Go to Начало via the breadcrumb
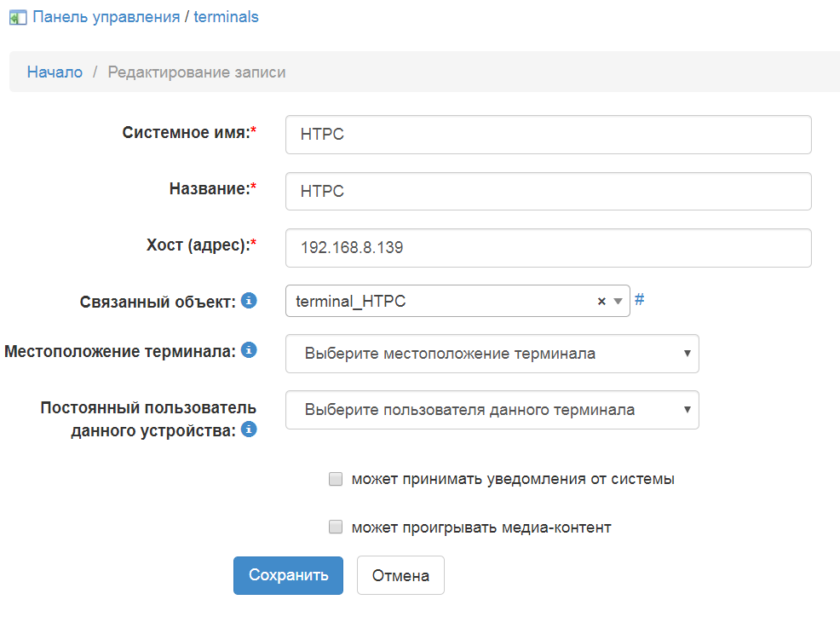 tap(54, 72)
